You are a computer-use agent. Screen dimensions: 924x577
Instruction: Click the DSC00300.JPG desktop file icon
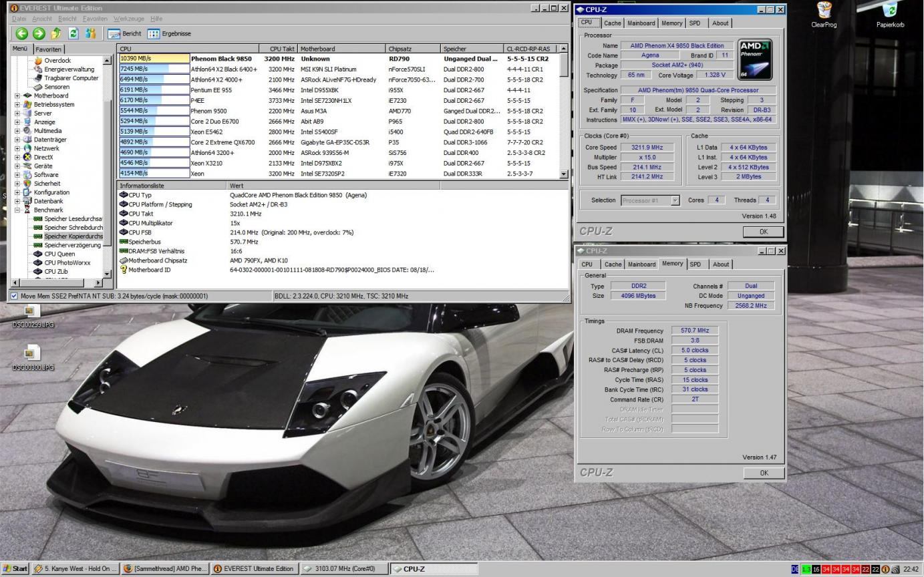point(32,359)
